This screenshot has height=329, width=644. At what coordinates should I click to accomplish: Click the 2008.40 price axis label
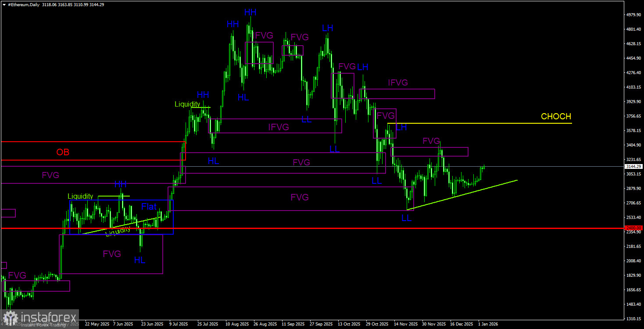(633, 261)
